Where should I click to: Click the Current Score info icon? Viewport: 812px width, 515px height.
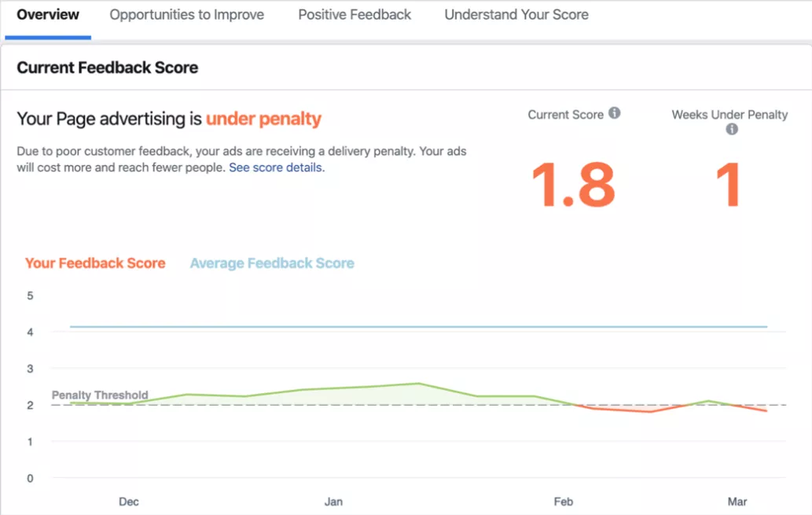point(614,113)
